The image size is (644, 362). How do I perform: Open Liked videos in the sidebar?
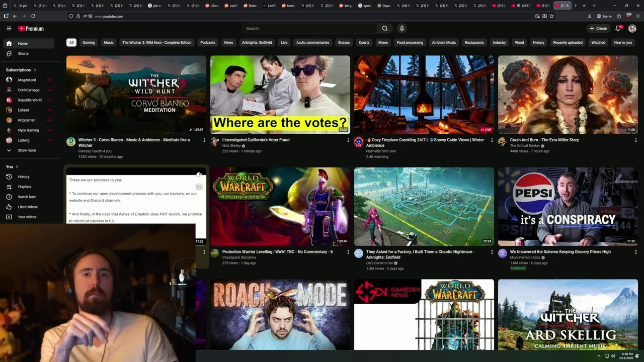point(28,207)
